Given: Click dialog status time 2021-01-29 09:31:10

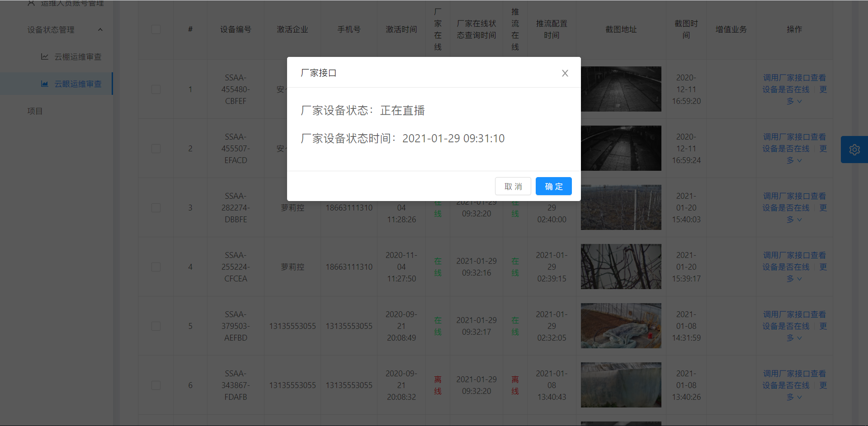Looking at the screenshot, I should pos(453,138).
